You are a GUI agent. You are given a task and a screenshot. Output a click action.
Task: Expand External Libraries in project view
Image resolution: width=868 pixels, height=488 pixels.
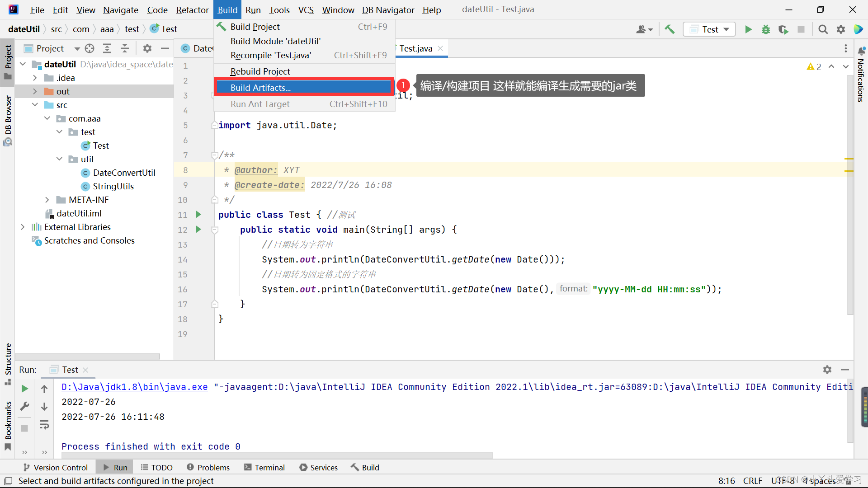click(23, 227)
